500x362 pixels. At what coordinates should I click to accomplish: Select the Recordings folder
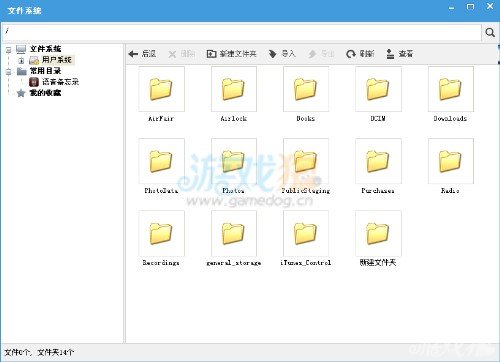click(x=161, y=238)
